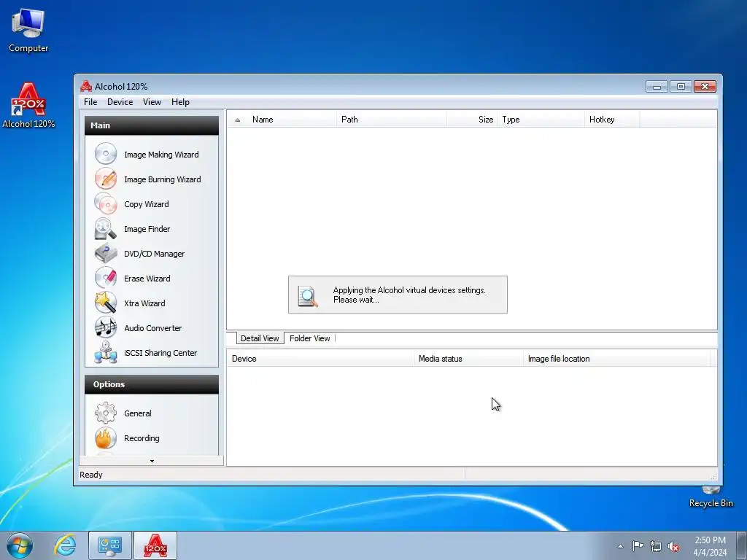This screenshot has width=747, height=560.
Task: Open the Windows Start button
Action: coord(20,545)
